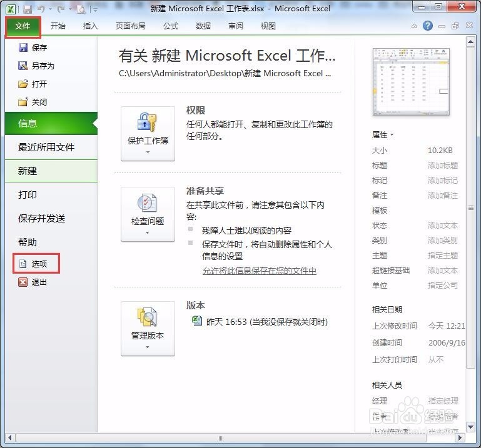Click the horizontal scrollbar right arrow
This screenshot has height=448, width=481.
pyautogui.click(x=460, y=438)
